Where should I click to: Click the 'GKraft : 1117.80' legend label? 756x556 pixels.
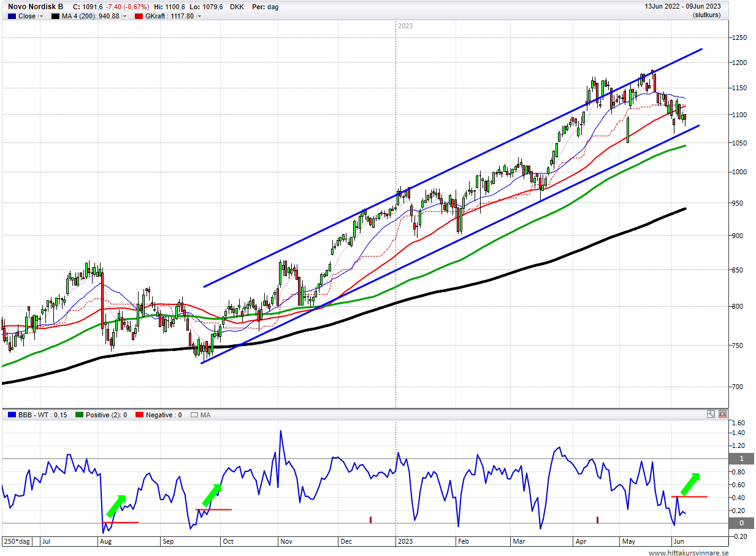coord(168,16)
